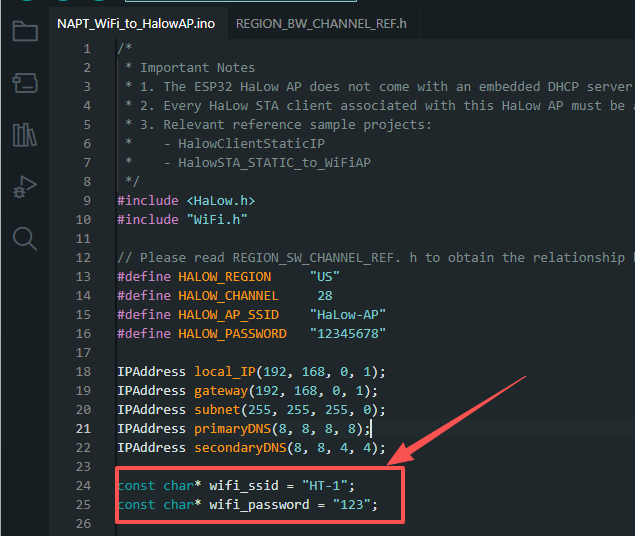Click the HALOW_CHANNEL value 28
The width and height of the screenshot is (635, 536).
click(325, 296)
